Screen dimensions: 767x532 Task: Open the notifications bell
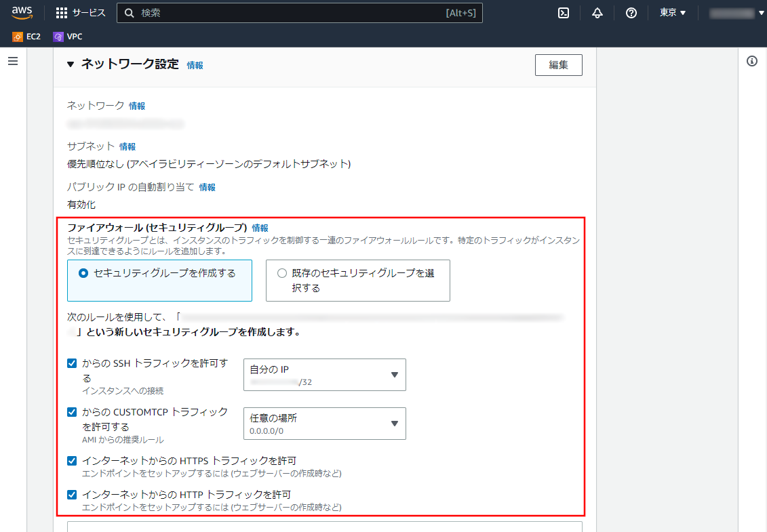[x=597, y=13]
